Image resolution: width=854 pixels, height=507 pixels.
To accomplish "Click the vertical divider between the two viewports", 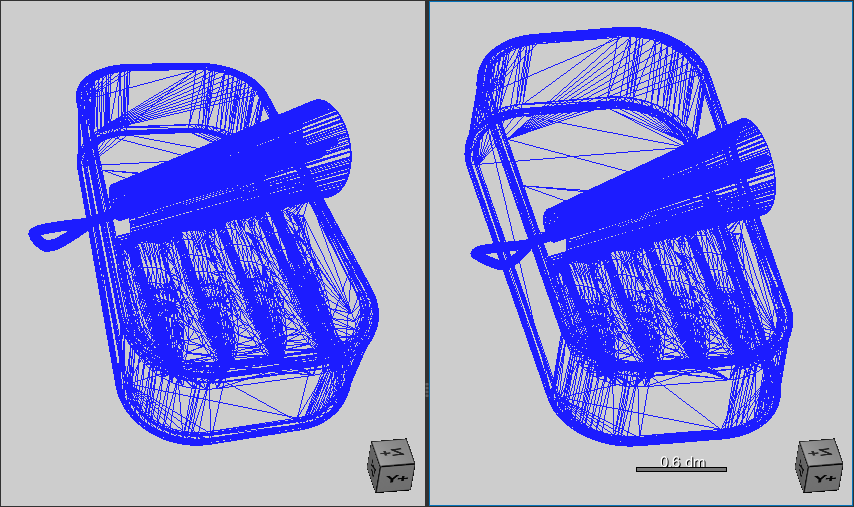I will [x=427, y=250].
